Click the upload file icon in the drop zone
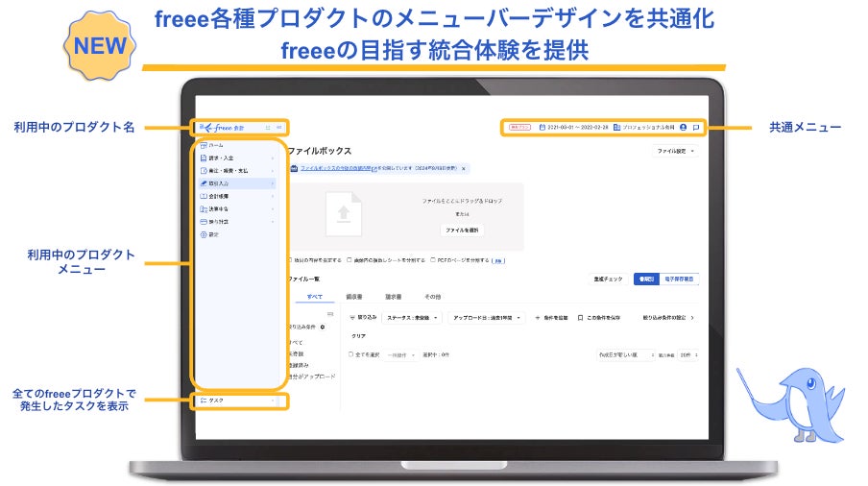868x486 pixels. (x=344, y=214)
